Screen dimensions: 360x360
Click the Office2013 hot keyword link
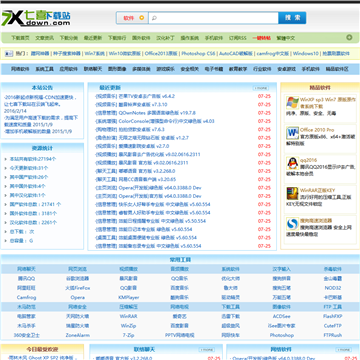(x=161, y=53)
